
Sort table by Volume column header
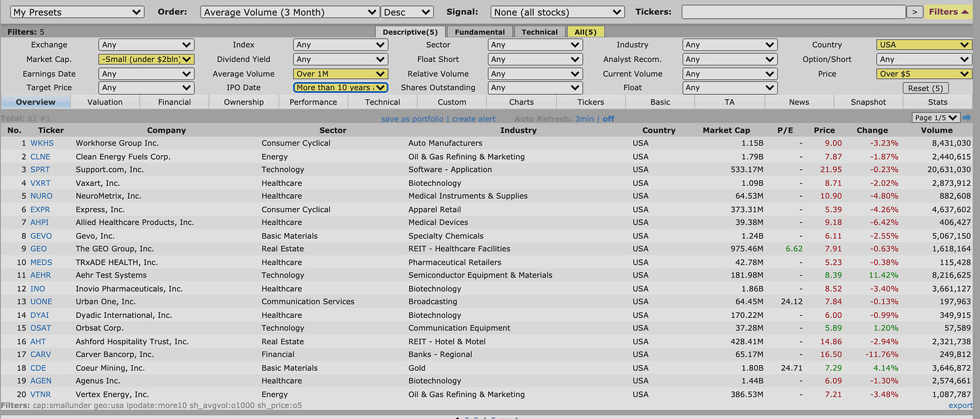click(937, 131)
